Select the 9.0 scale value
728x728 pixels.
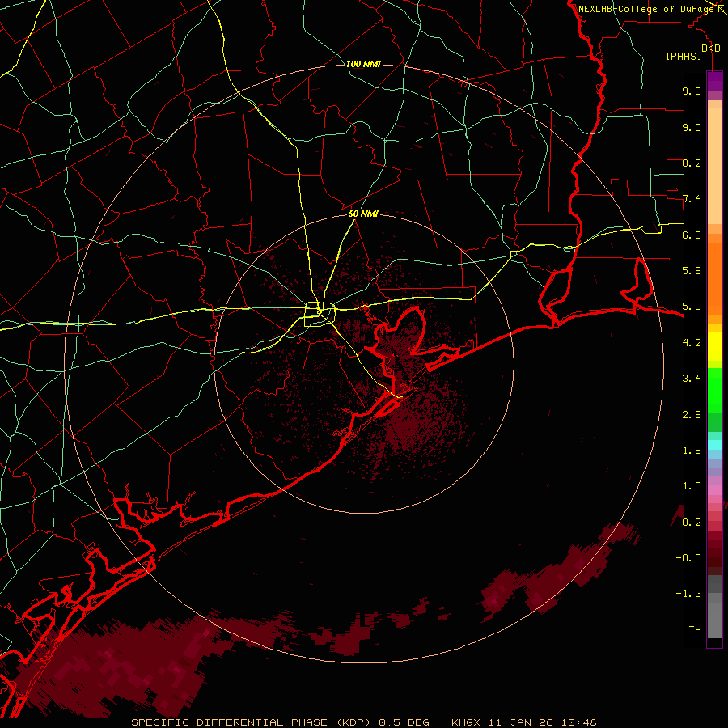(692, 127)
